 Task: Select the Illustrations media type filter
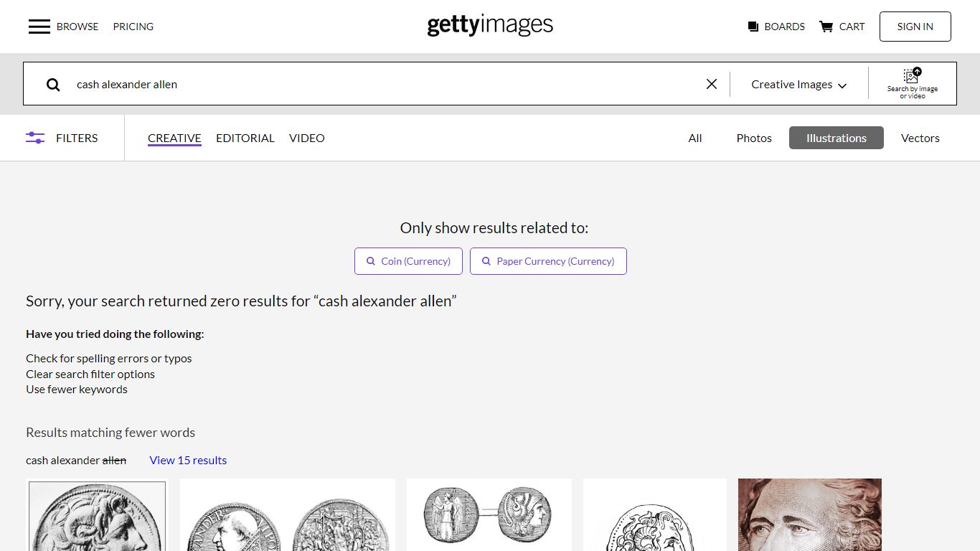(837, 138)
